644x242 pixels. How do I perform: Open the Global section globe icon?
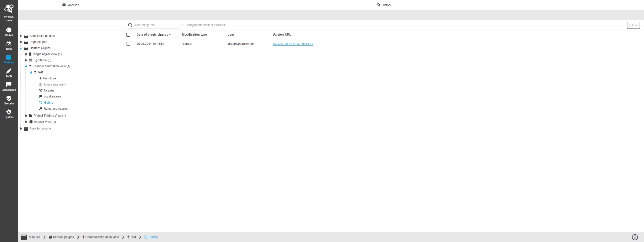[x=9, y=30]
